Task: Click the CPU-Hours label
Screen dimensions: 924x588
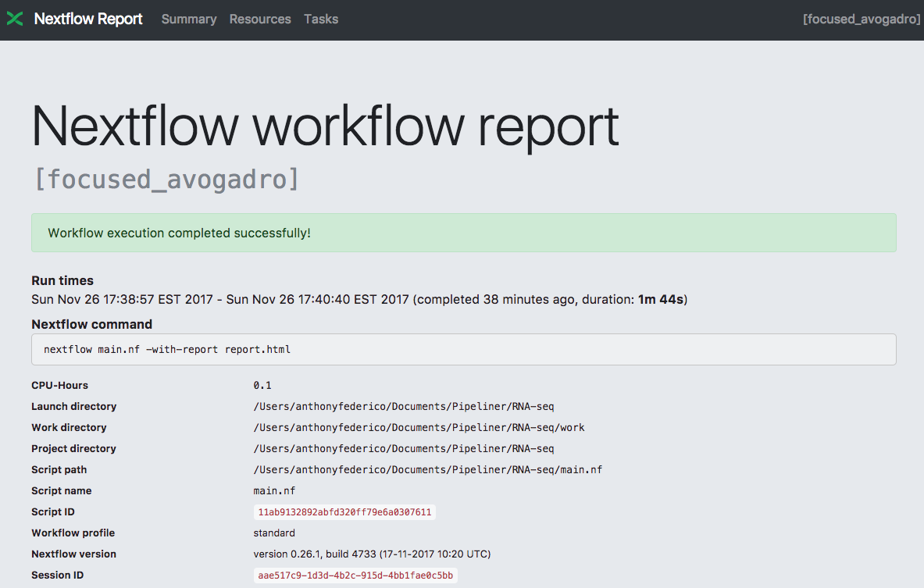Action: click(59, 385)
